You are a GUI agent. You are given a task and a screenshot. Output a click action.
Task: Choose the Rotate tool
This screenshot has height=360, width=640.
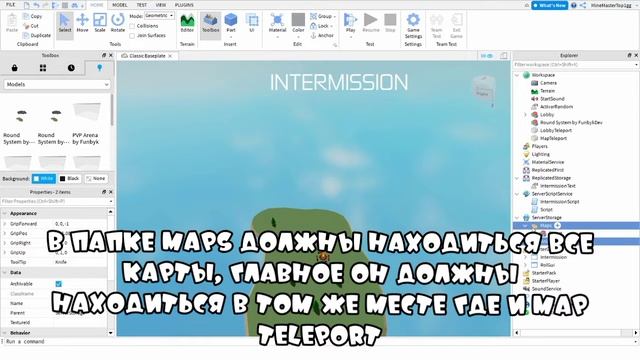pyautogui.click(x=118, y=24)
